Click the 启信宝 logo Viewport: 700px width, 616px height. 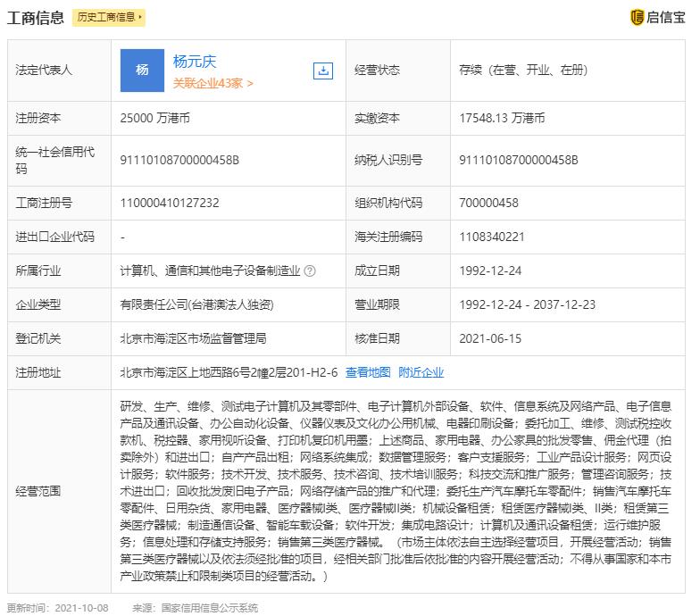point(657,18)
